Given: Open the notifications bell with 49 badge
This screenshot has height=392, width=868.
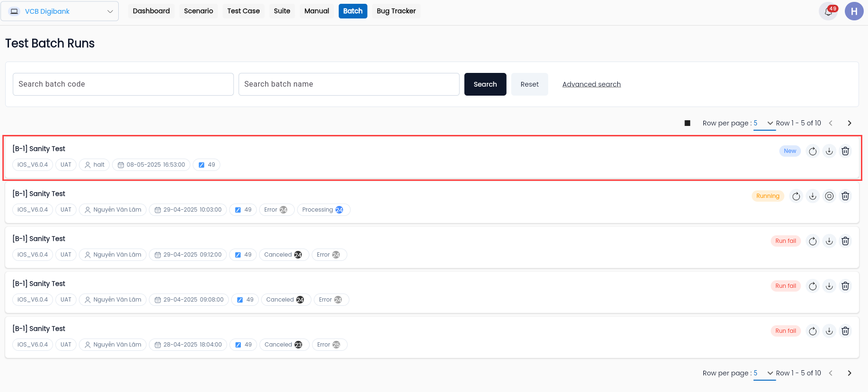Looking at the screenshot, I should pos(828,11).
